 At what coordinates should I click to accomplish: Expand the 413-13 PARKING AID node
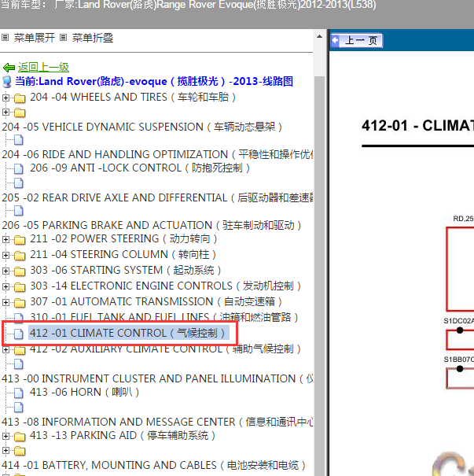pyautogui.click(x=6, y=436)
